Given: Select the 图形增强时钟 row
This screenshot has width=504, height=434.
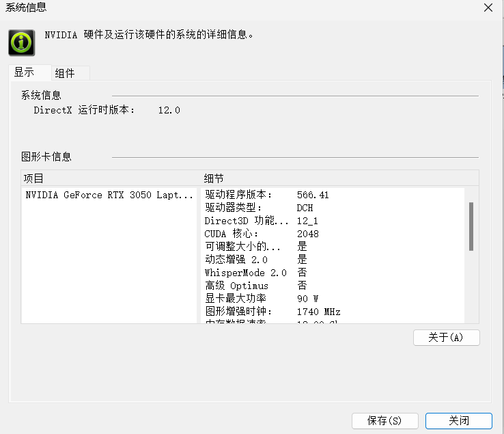Looking at the screenshot, I should 333,312.
